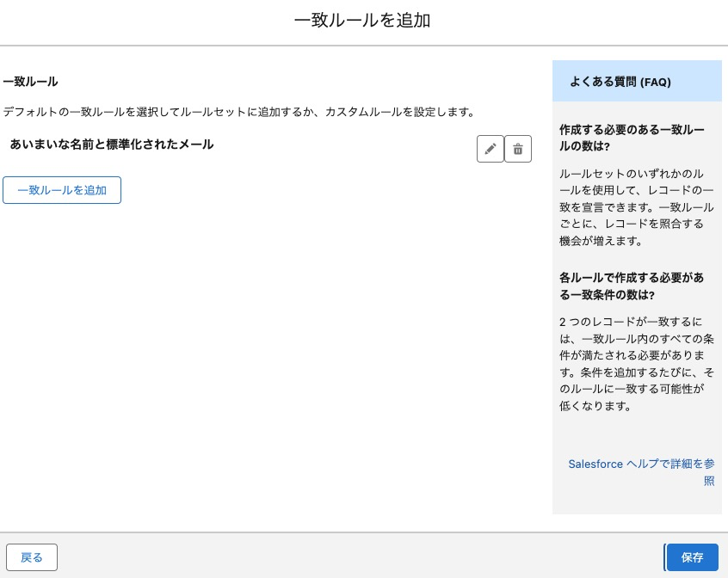Click the trash delete icon for the match rule

point(518,149)
